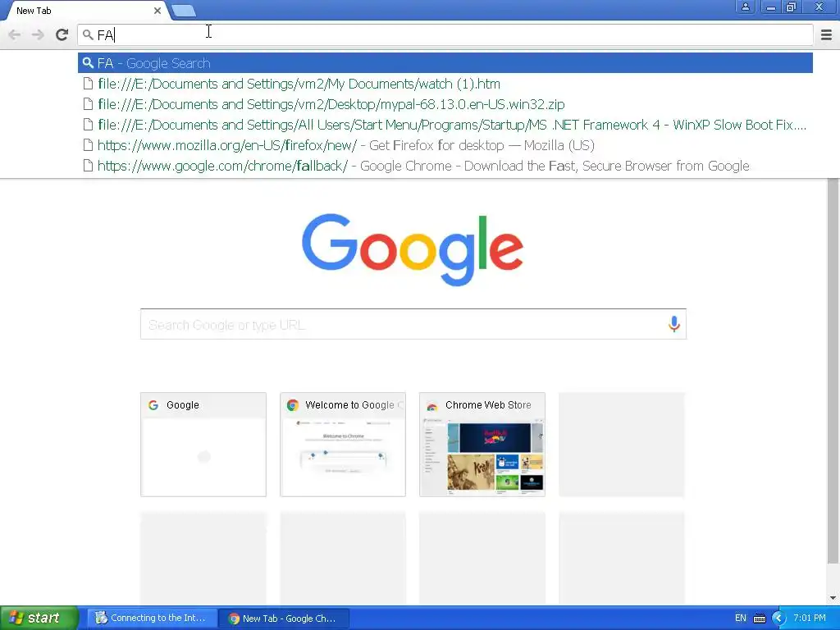Select the MS .NET Framework 4 suggestion
This screenshot has height=630, width=840.
(x=445, y=125)
